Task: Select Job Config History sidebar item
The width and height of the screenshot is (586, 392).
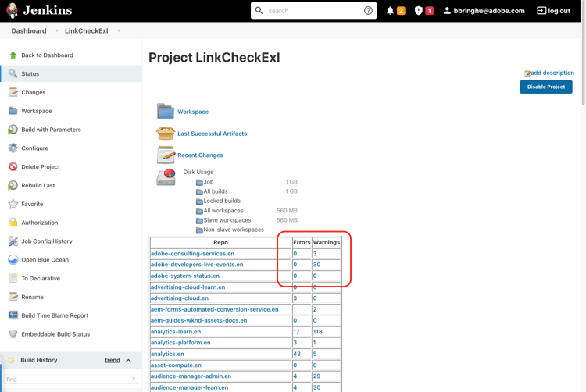Action: point(47,241)
